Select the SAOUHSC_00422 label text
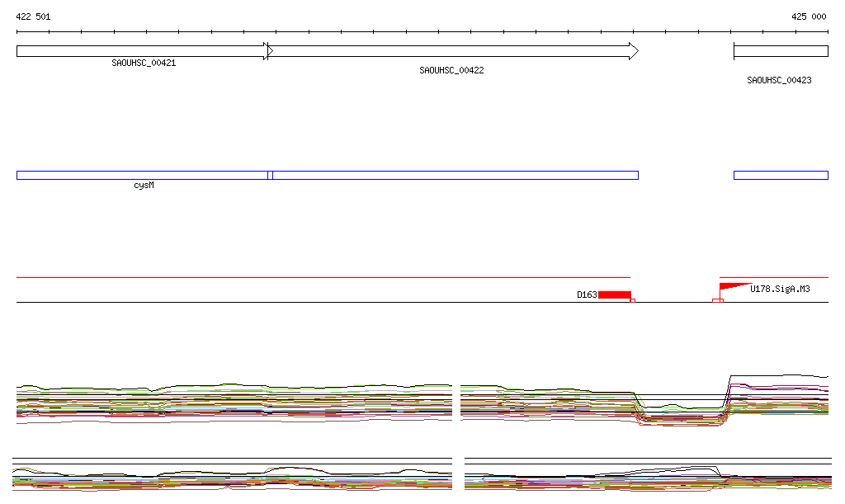 click(x=451, y=71)
